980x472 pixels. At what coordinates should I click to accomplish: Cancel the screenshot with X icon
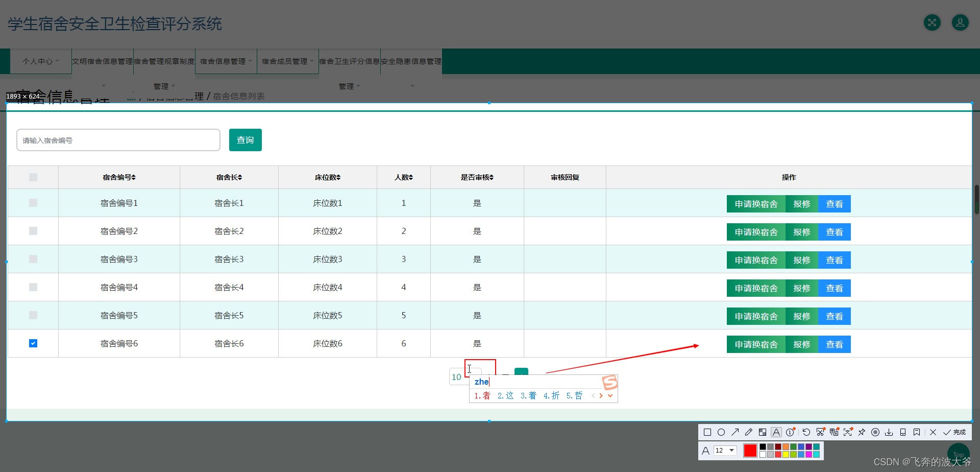[933, 432]
